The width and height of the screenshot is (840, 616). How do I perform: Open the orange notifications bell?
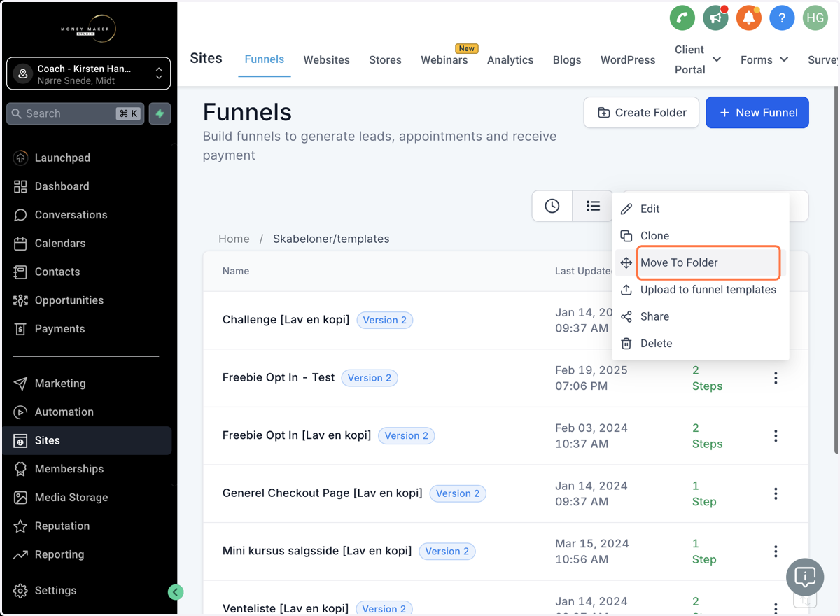click(748, 18)
